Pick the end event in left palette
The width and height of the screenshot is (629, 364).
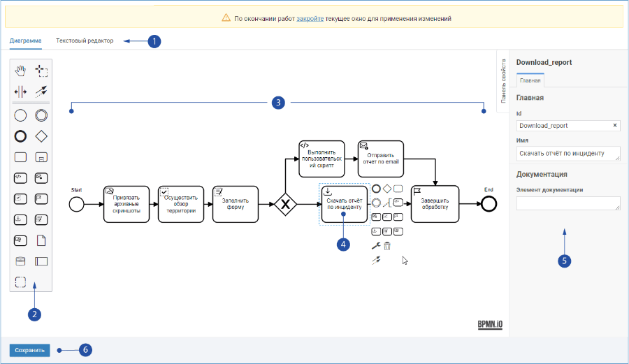20,136
